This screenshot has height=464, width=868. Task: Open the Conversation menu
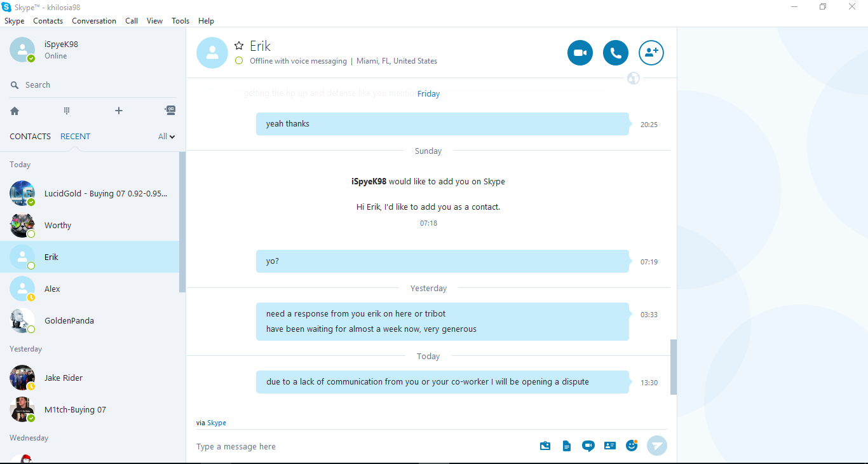[94, 21]
